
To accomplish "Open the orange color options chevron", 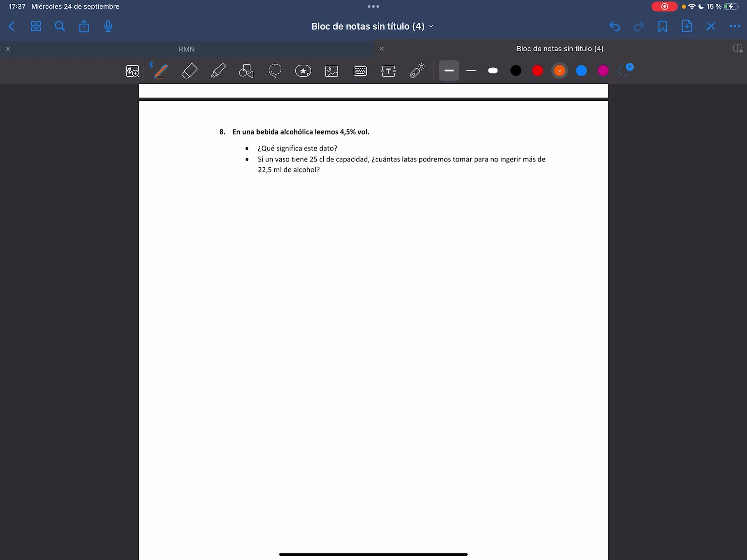I will [559, 71].
